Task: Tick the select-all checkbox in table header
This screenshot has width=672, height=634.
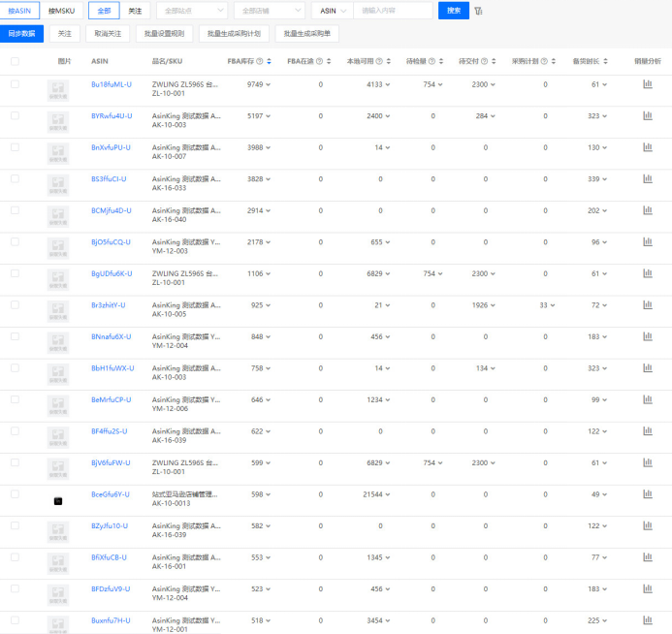Action: point(15,61)
